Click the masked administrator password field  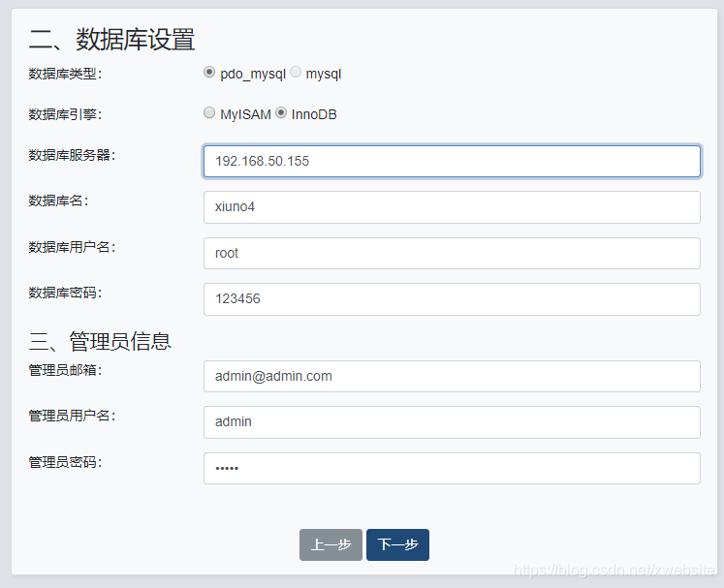[452, 469]
